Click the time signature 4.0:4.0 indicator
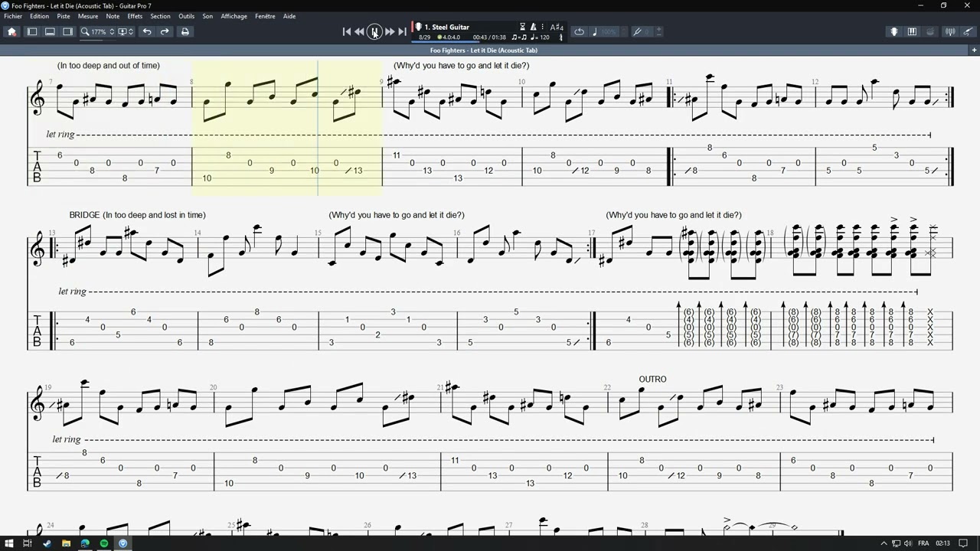This screenshot has width=980, height=551. [449, 37]
